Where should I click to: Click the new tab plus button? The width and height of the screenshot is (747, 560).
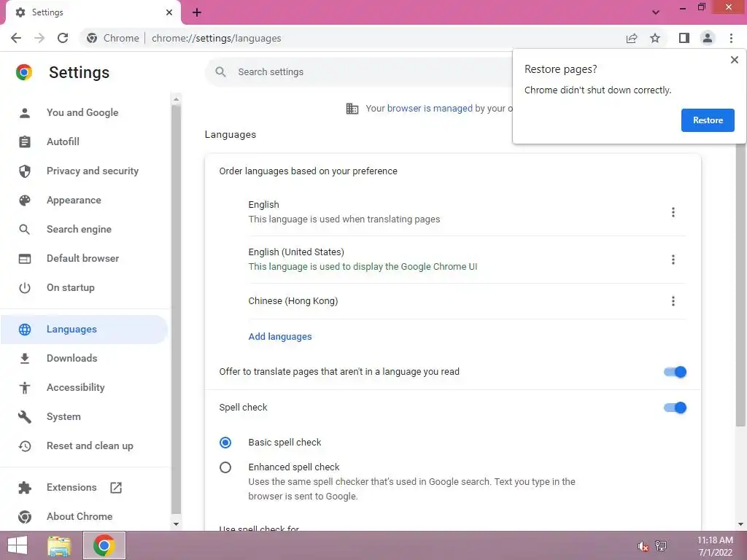coord(197,12)
